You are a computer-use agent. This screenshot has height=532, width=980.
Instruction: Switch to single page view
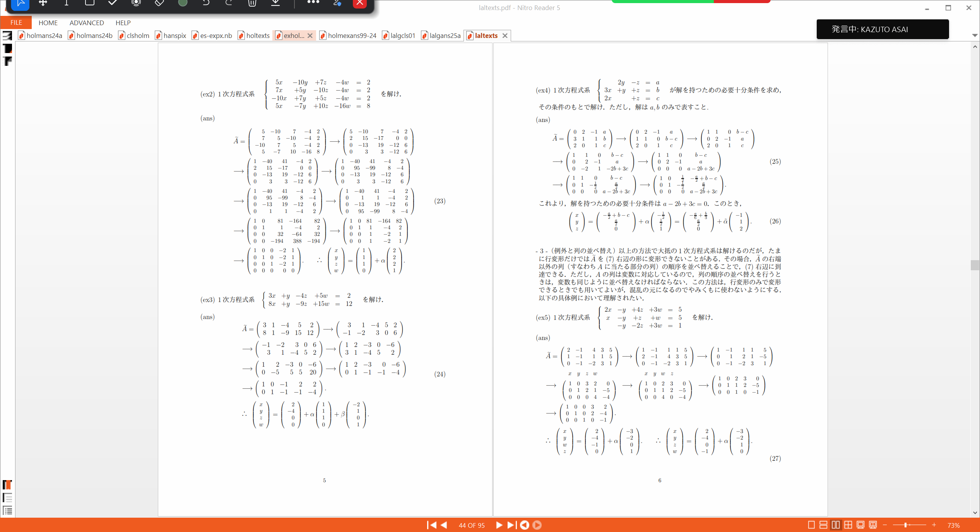pyautogui.click(x=811, y=525)
